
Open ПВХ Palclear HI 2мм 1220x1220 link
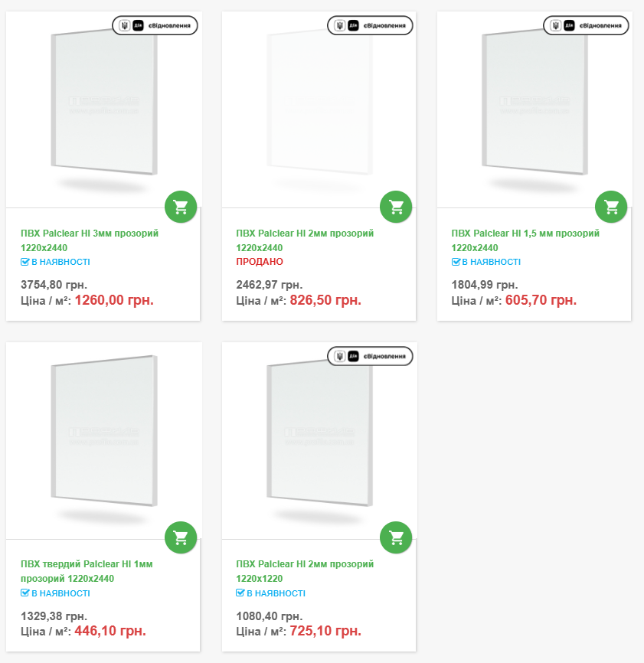pyautogui.click(x=305, y=564)
